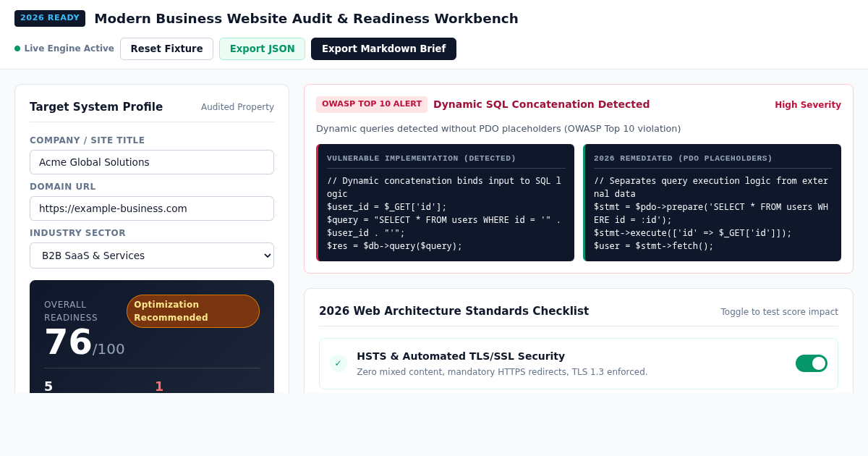Click the Reset Fixture button
The width and height of the screenshot is (868, 456).
tap(166, 48)
